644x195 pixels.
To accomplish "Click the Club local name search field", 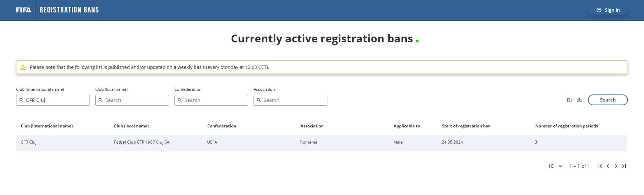I will [x=135, y=100].
